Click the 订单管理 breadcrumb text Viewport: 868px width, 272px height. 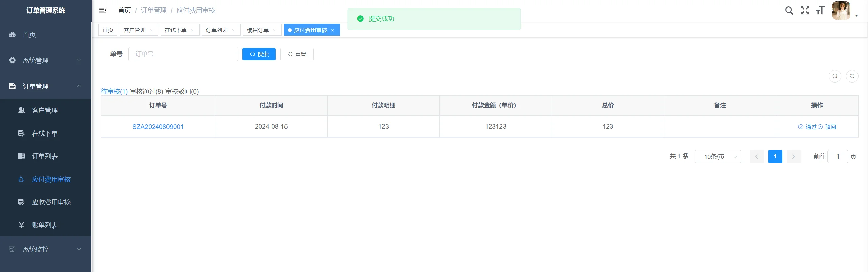point(154,10)
